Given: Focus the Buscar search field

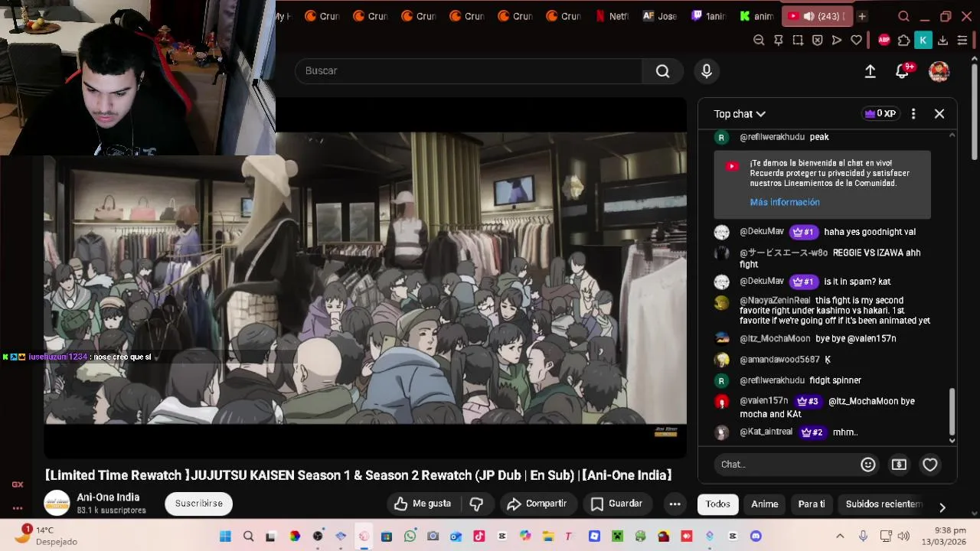Looking at the screenshot, I should (469, 71).
